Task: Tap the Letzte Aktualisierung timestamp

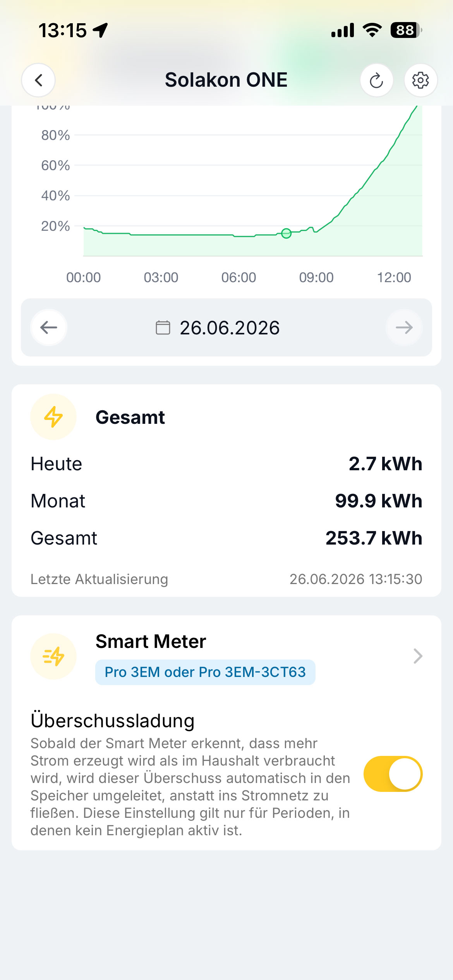Action: 356,579
